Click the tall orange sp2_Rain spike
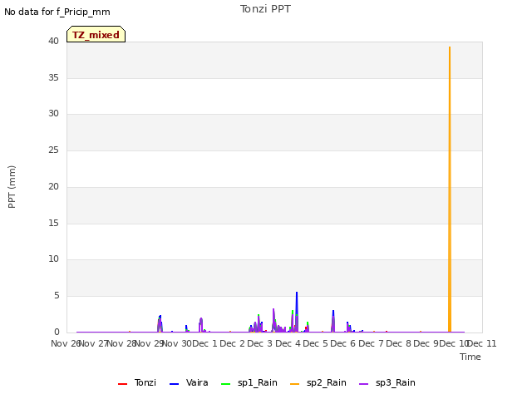532x399 pixels. point(450,190)
